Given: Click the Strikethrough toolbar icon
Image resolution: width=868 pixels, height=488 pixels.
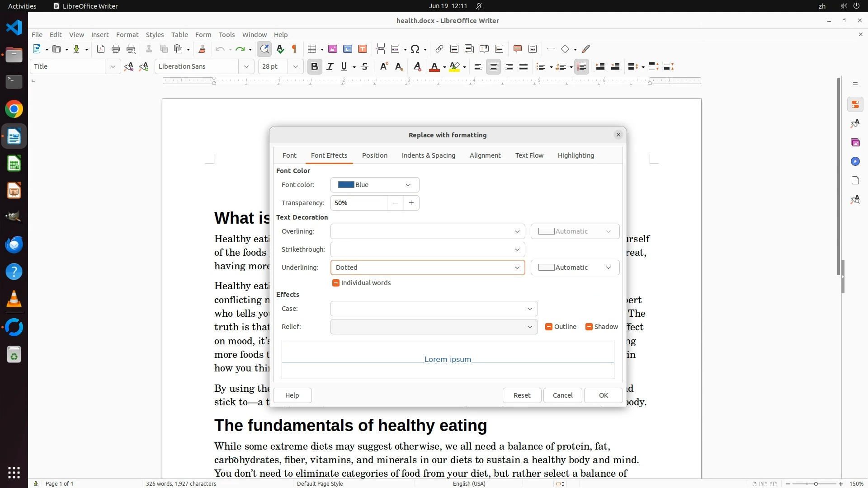Looking at the screenshot, I should coord(365,67).
